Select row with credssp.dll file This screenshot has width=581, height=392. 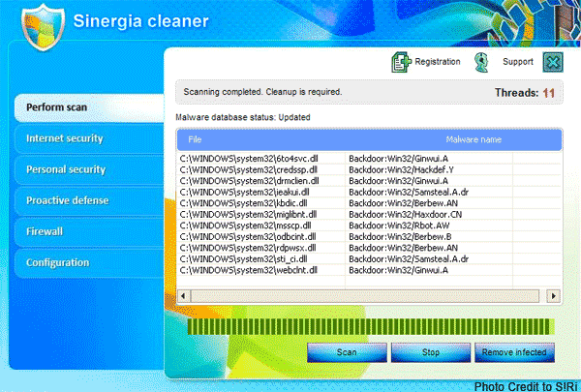369,169
